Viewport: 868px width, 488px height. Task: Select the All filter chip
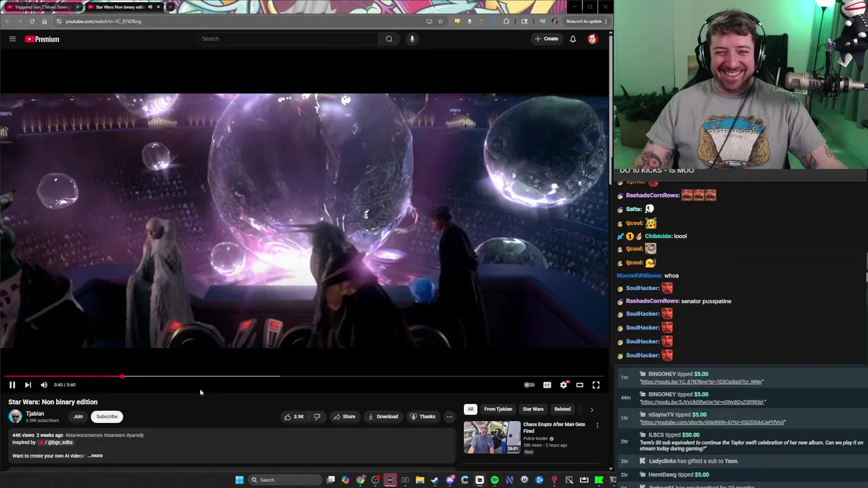coord(470,409)
